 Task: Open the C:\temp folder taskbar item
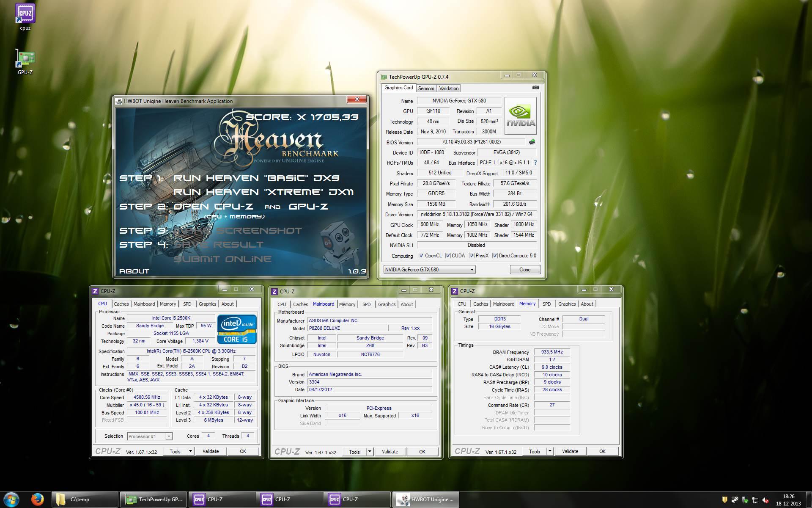pos(85,500)
